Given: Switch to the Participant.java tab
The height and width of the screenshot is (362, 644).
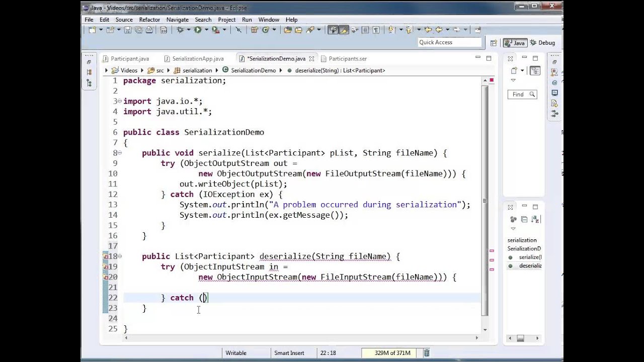Looking at the screenshot, I should tap(125, 59).
